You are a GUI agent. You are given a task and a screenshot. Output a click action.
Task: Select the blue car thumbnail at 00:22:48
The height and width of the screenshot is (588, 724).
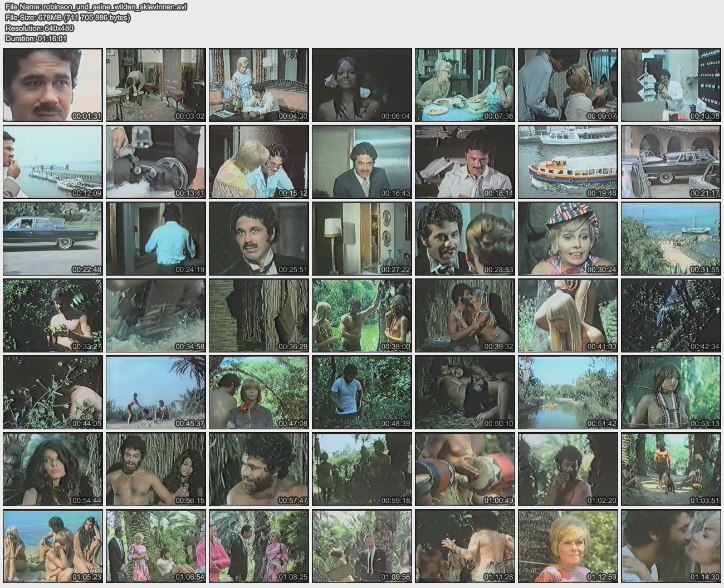point(53,238)
